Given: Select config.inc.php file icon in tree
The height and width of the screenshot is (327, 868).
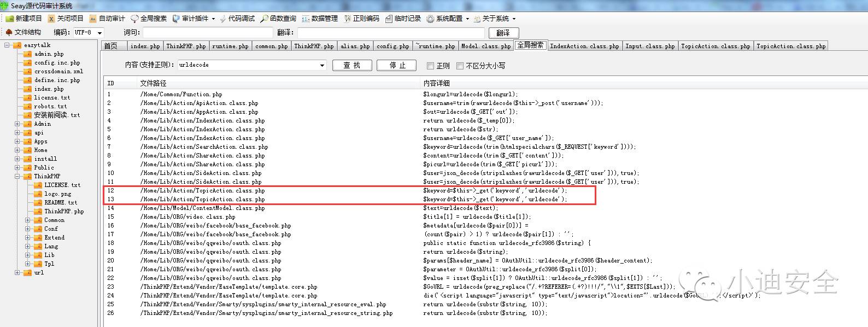Looking at the screenshot, I should click(27, 63).
